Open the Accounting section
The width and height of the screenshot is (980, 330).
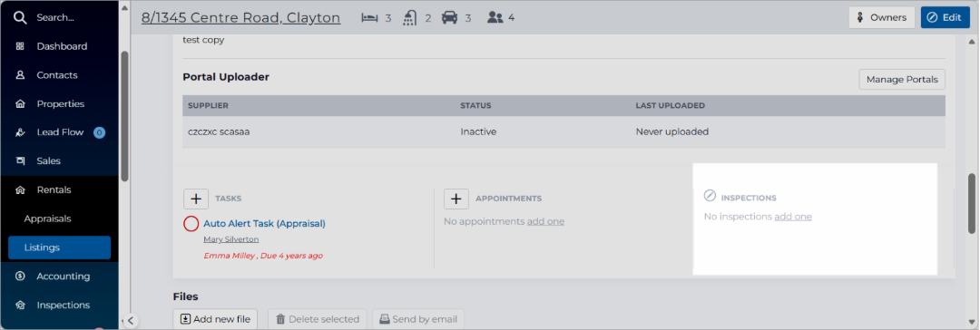[x=64, y=277]
